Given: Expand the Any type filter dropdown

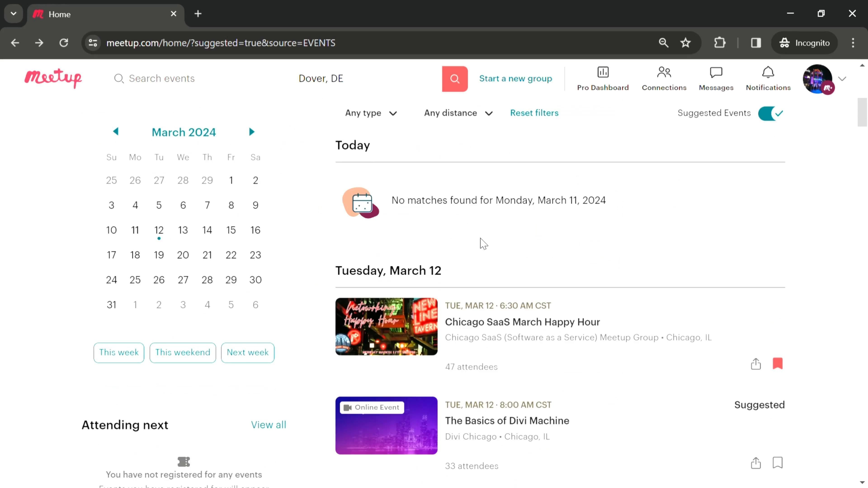Looking at the screenshot, I should pos(371,113).
